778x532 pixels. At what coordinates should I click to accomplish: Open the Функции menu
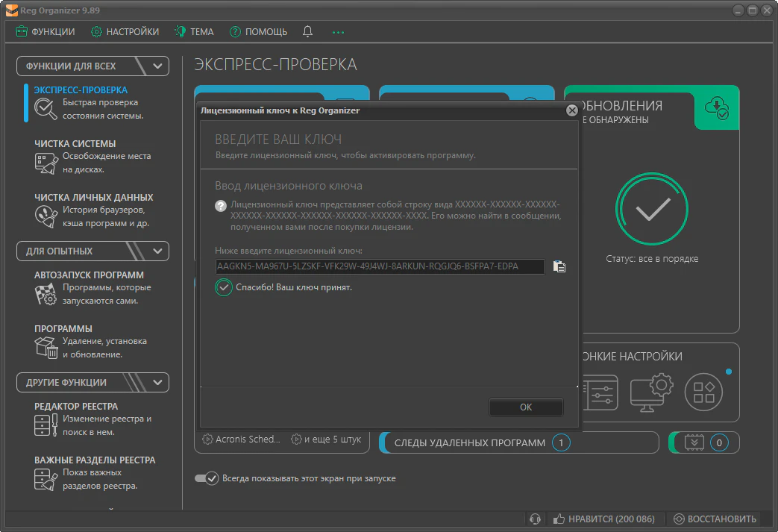coord(46,31)
